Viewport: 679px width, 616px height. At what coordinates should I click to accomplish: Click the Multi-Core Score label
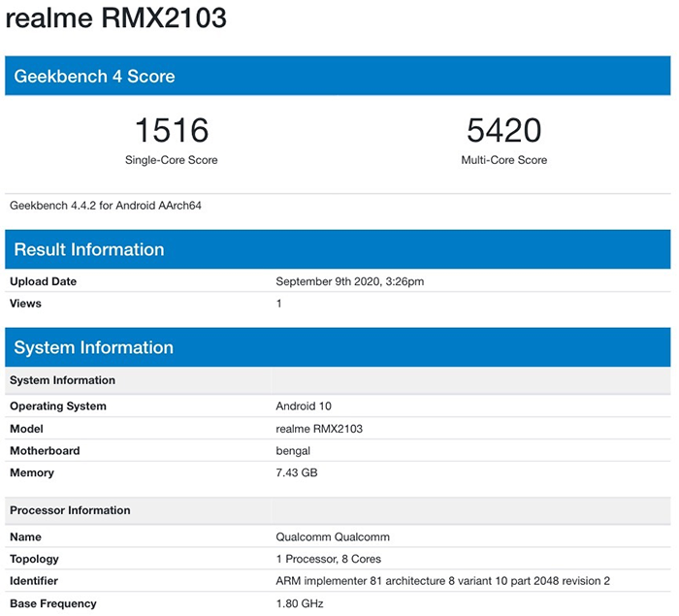(504, 160)
